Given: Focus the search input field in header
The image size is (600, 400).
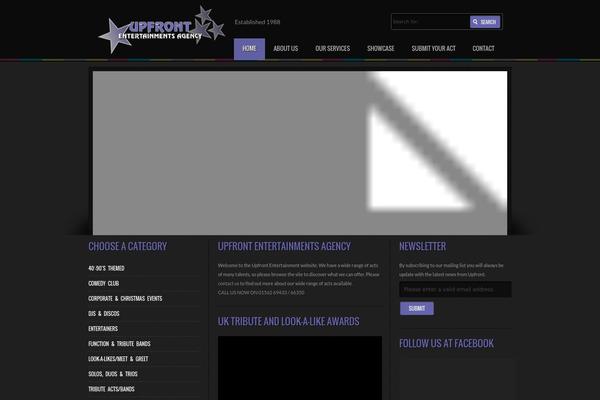Looking at the screenshot, I should tap(430, 22).
